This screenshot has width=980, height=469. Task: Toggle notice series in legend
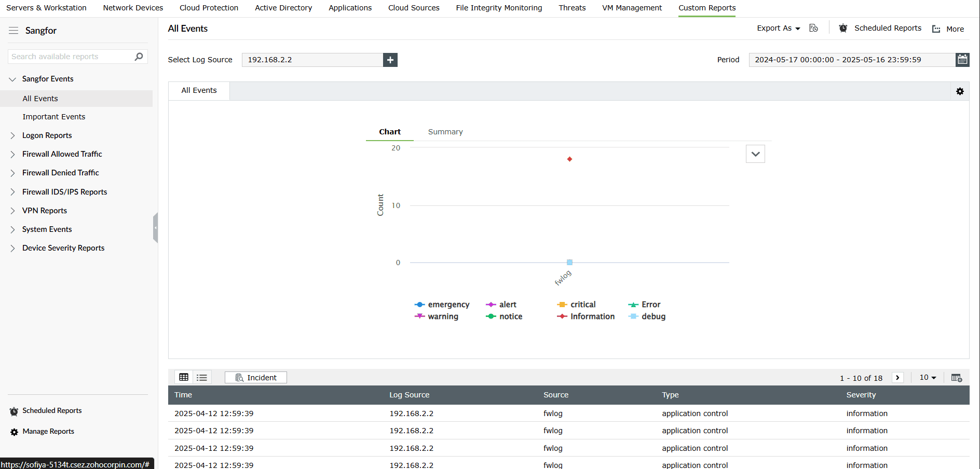[x=504, y=316]
